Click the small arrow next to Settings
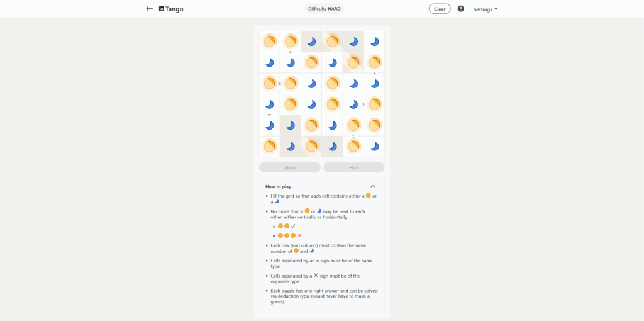644x321 pixels. pyautogui.click(x=496, y=9)
